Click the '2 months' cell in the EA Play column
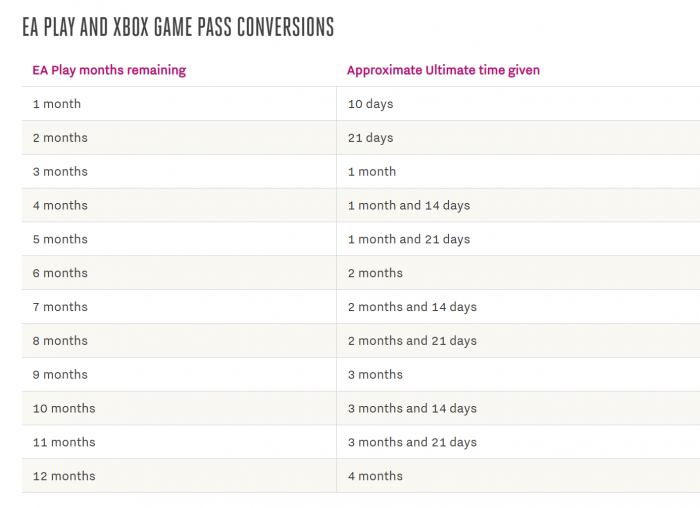Image resolution: width=700 pixels, height=508 pixels. 60,138
